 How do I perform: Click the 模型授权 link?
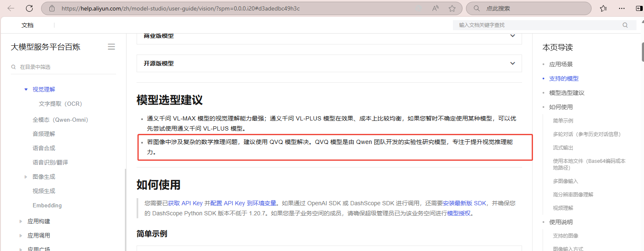[459, 213]
